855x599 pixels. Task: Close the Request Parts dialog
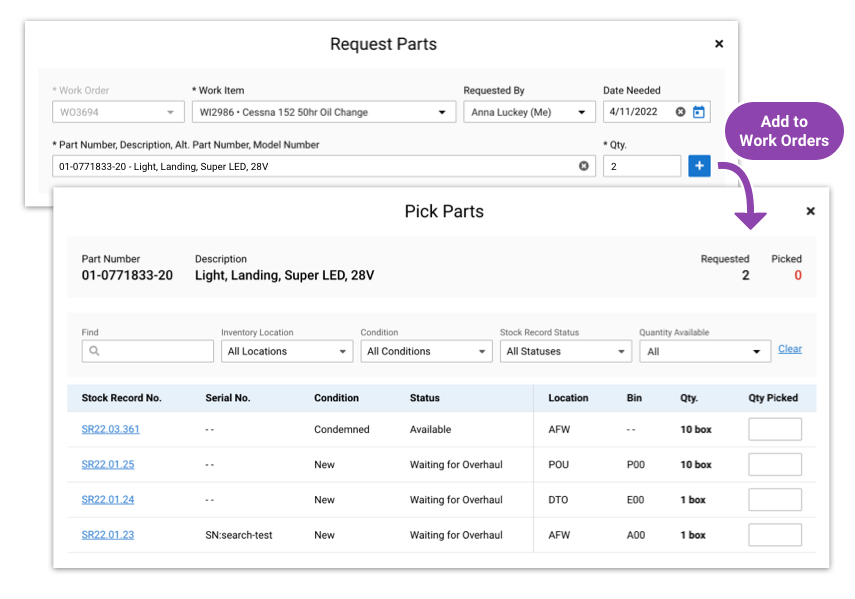click(719, 44)
